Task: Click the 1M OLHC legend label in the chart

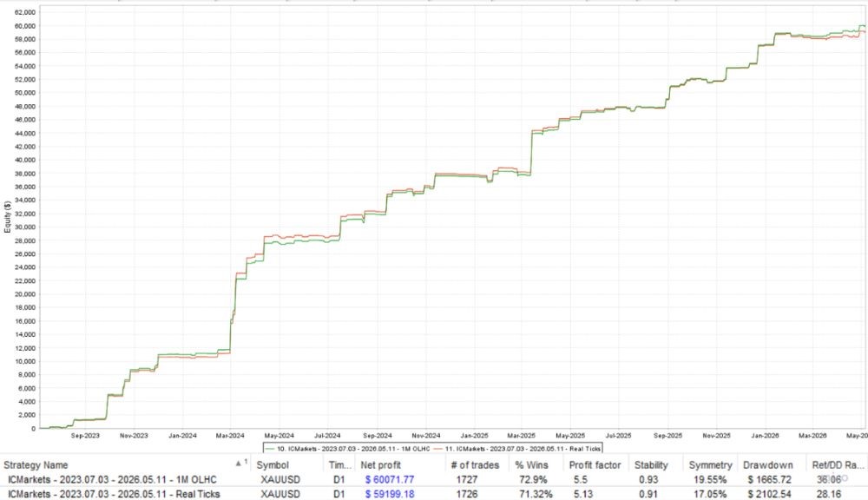Action: (x=353, y=449)
